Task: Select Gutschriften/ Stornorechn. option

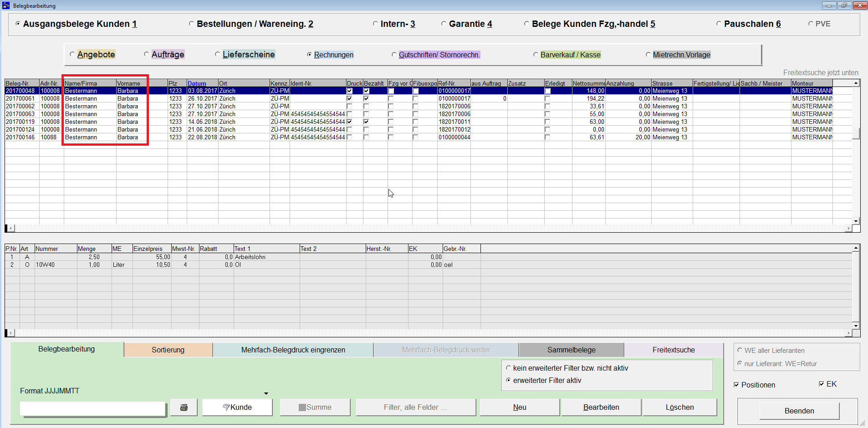Action: point(436,55)
